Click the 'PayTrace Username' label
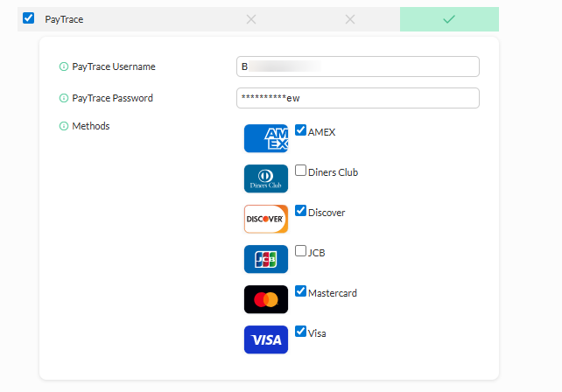Screen dimensions: 562x392 pos(114,67)
